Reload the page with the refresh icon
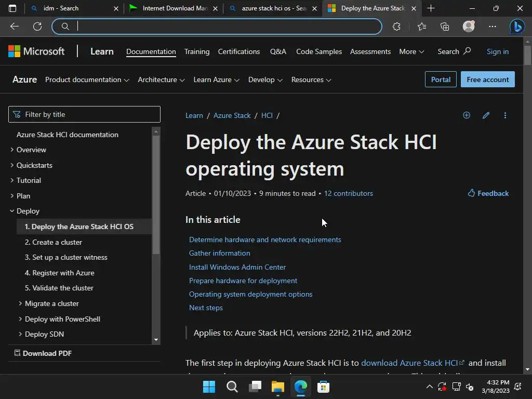 coord(37,26)
